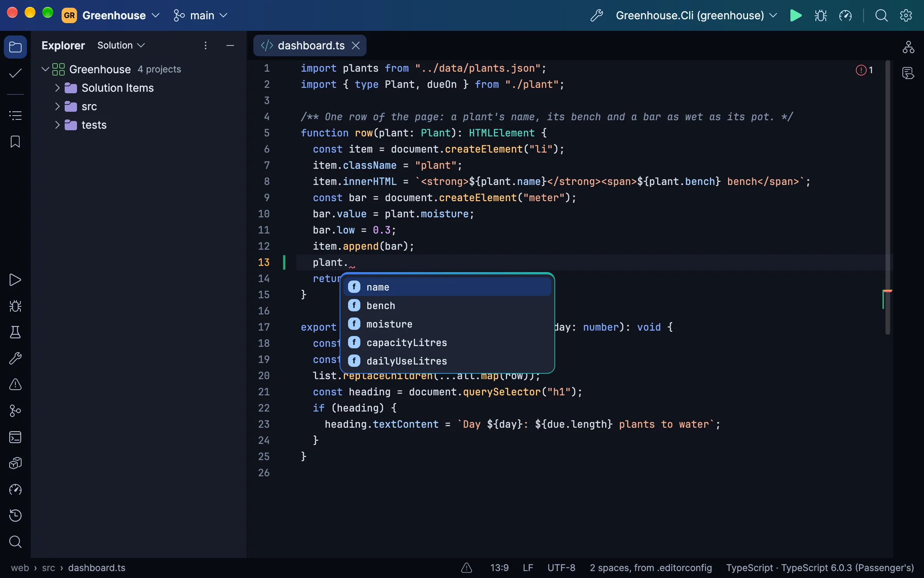Choose the dailyUseLitres completion item

[447, 361]
